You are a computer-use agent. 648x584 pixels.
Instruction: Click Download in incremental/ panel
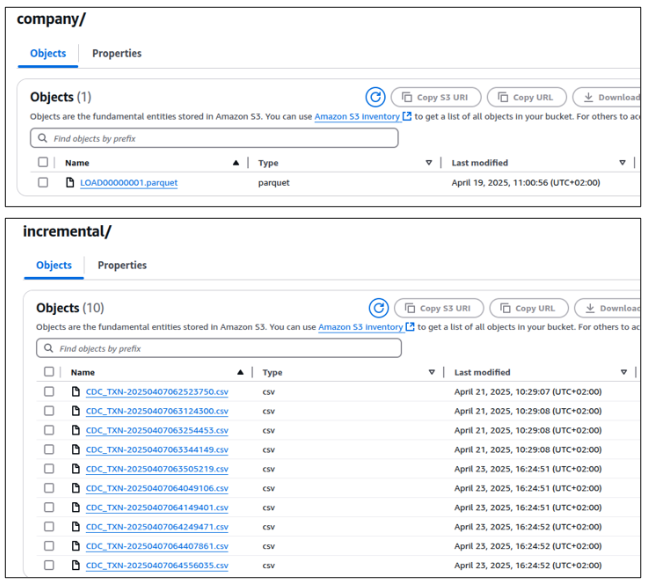click(608, 308)
